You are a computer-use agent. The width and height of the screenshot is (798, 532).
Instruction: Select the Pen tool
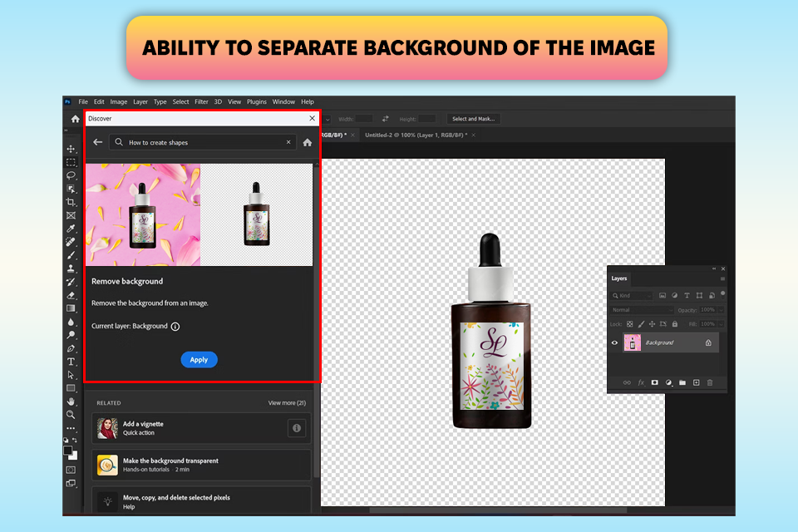click(x=71, y=348)
